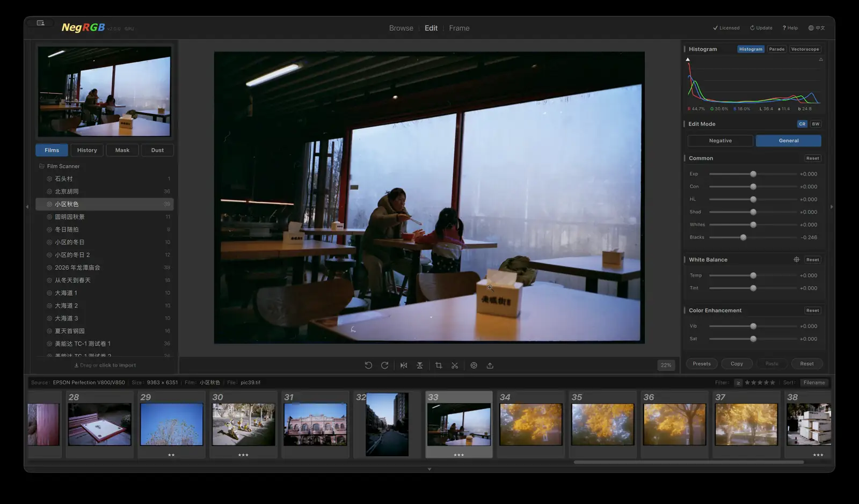The height and width of the screenshot is (504, 859).
Task: Flip image vertically
Action: [x=420, y=366]
